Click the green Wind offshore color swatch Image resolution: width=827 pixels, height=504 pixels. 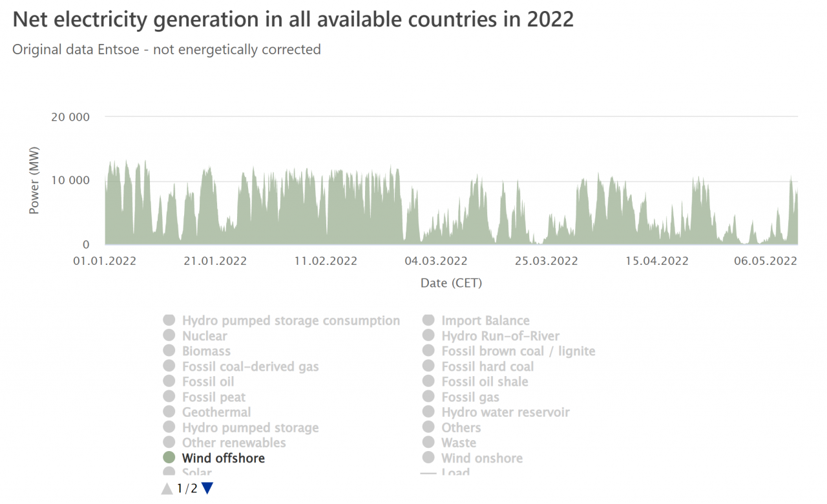point(169,457)
